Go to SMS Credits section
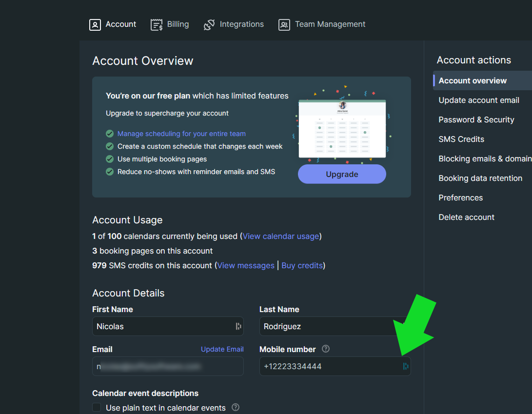Image resolution: width=532 pixels, height=414 pixels. click(x=461, y=139)
